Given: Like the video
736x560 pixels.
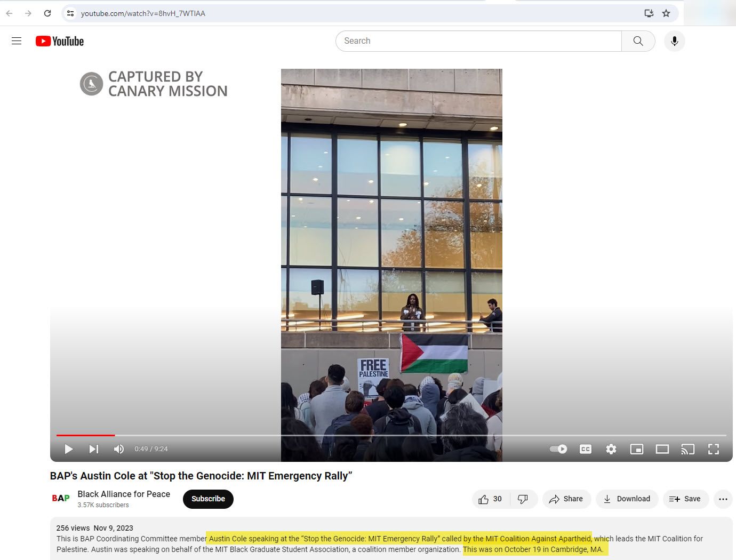Looking at the screenshot, I should point(490,499).
